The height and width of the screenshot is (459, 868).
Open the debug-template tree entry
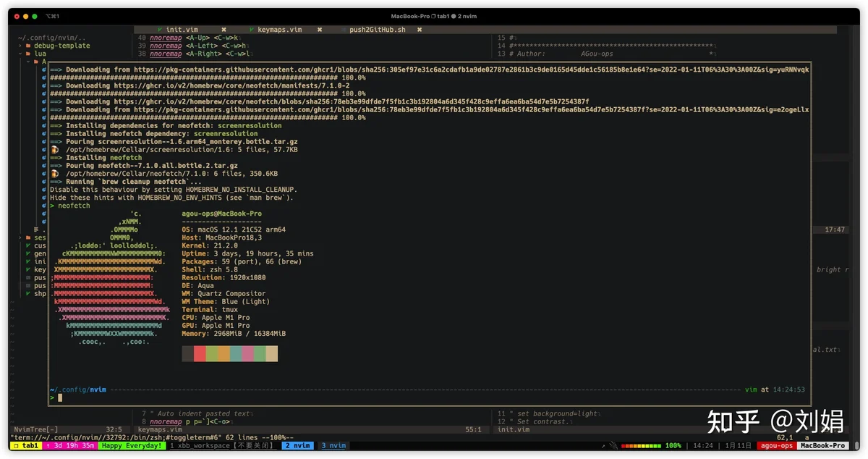[61, 46]
